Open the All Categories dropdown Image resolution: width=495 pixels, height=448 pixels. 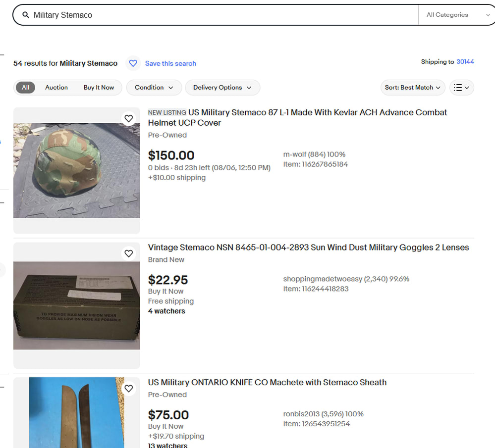point(458,15)
